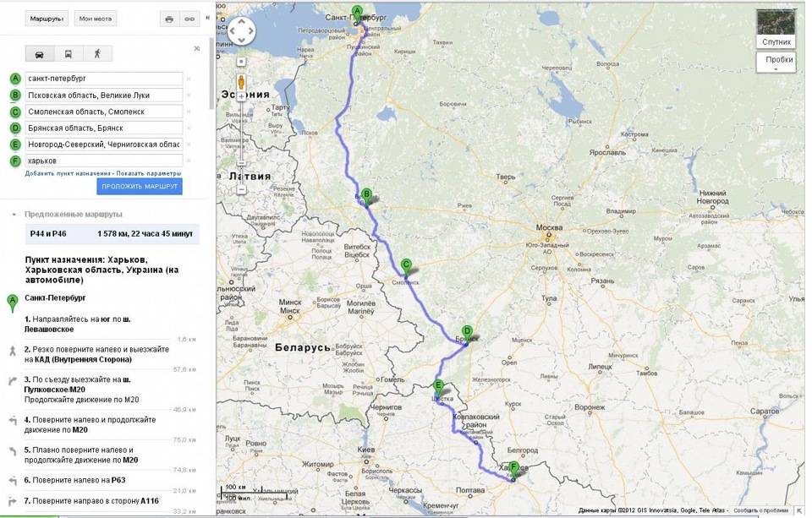Image resolution: width=812 pixels, height=518 pixels.
Task: Click the zoom in plus button
Action: (x=241, y=97)
